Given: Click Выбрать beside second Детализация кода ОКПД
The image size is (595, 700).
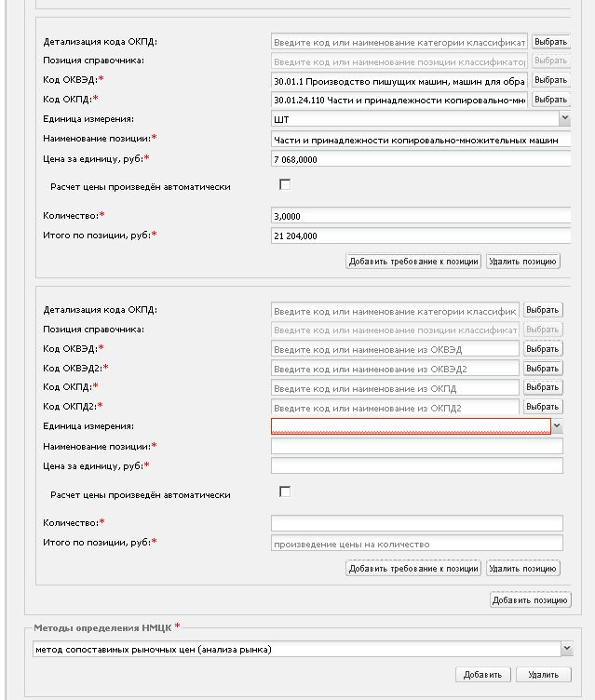Looking at the screenshot, I should point(543,310).
